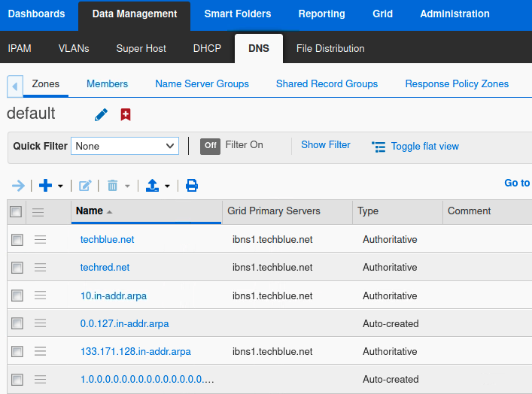Click the Show Filter link
Viewport: 532px width, 394px height.
pos(325,144)
